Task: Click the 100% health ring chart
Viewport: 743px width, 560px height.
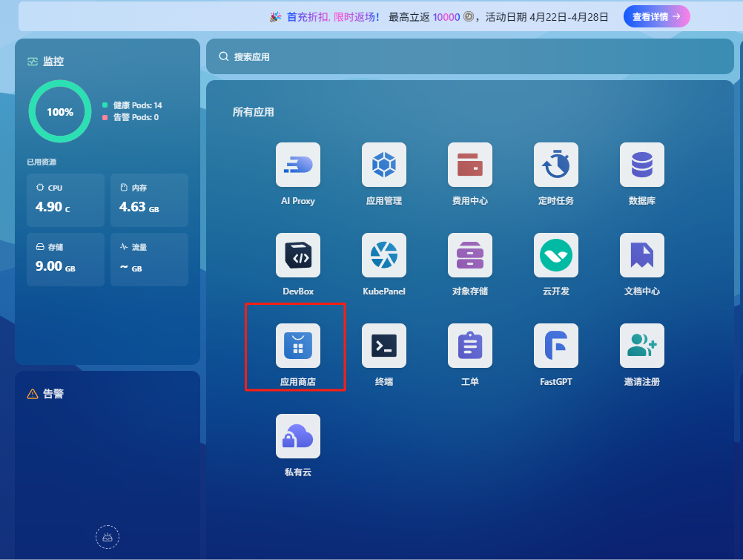Action: [60, 111]
